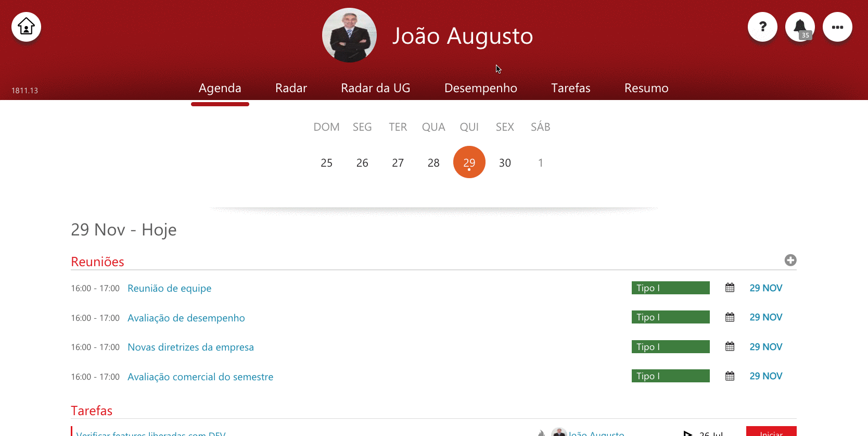Select day 26 in the week calendar
The width and height of the screenshot is (868, 436).
pos(362,163)
